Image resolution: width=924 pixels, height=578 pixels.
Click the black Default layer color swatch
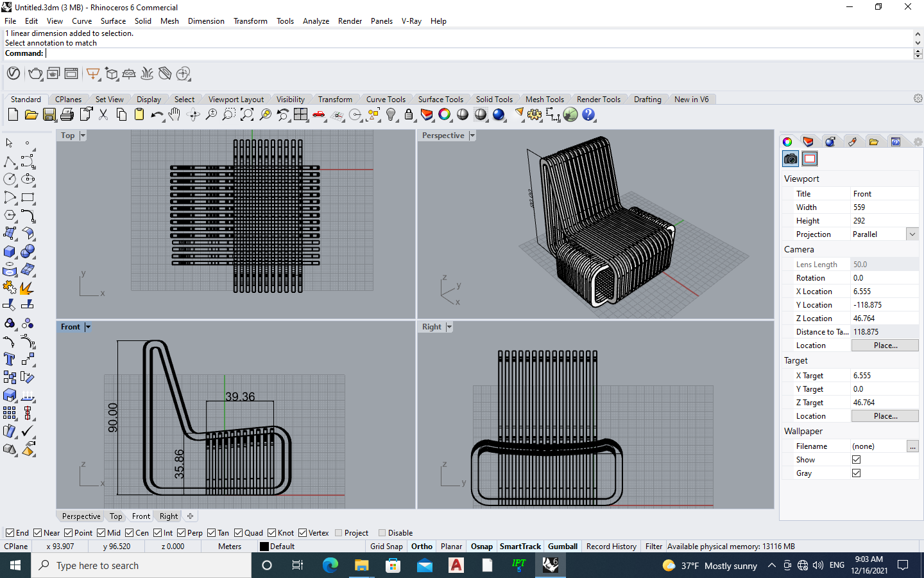pos(264,547)
